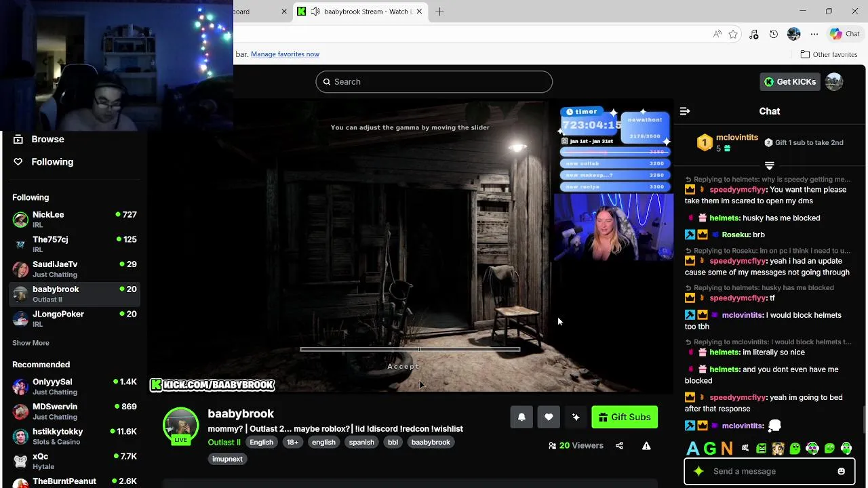Insert the orange letter N emote
This screenshot has width=868, height=488.
(x=727, y=449)
